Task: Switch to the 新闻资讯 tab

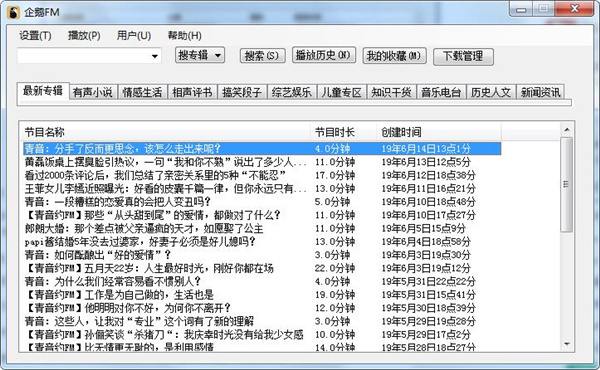Action: click(x=540, y=92)
